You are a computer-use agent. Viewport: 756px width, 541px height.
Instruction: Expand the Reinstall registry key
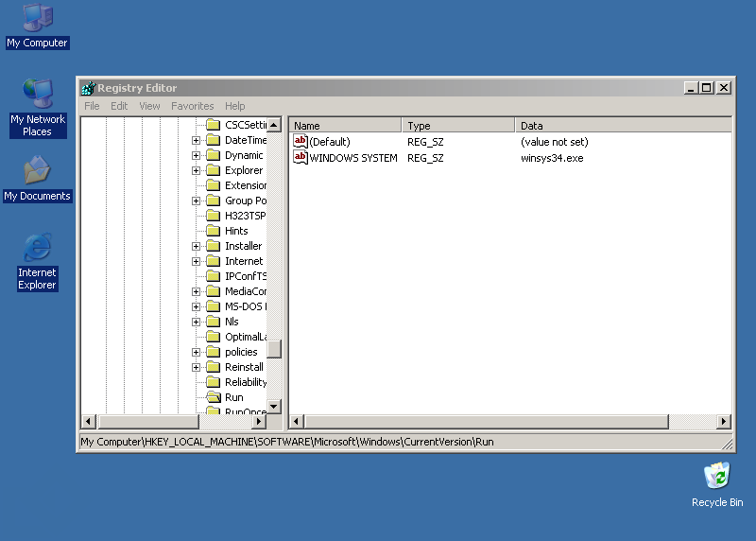196,367
